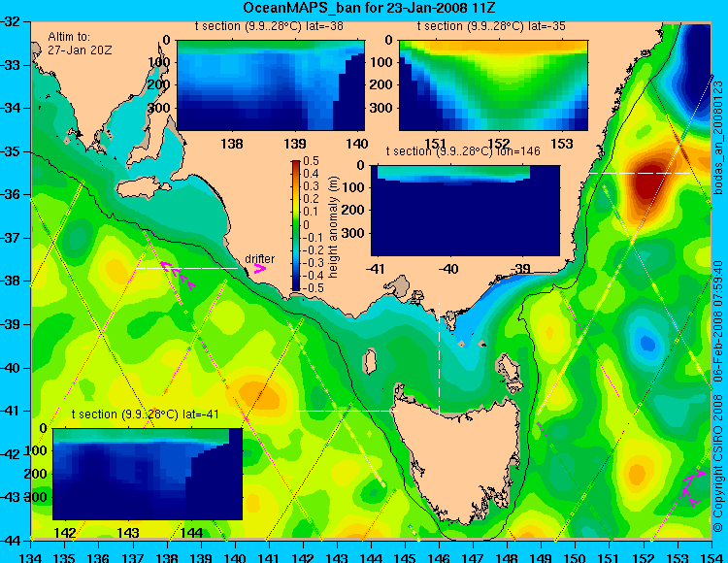Click the -44 latitude tick label
This screenshot has height=563, width=728.
[11, 541]
